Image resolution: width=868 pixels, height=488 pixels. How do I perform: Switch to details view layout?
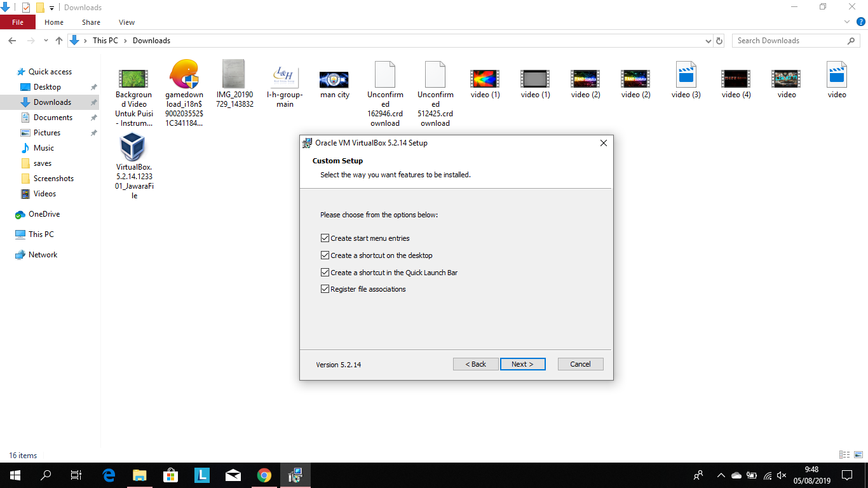pyautogui.click(x=844, y=455)
